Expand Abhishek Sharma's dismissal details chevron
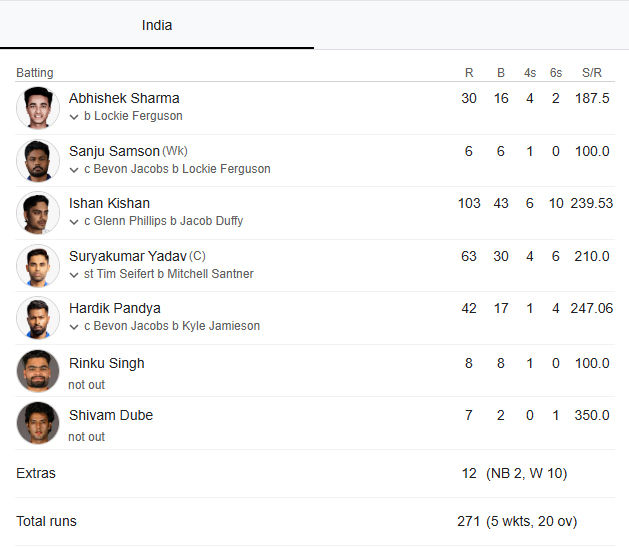Image resolution: width=629 pixels, height=547 pixels. [x=74, y=117]
